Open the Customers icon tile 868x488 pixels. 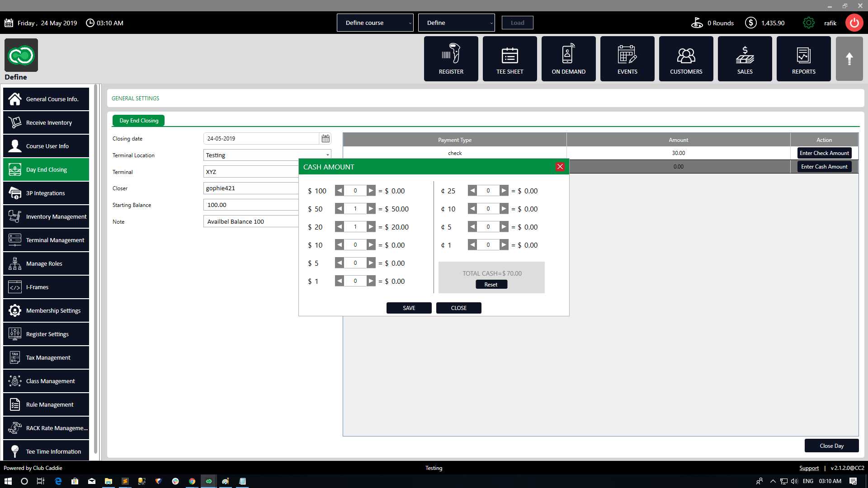pos(686,59)
